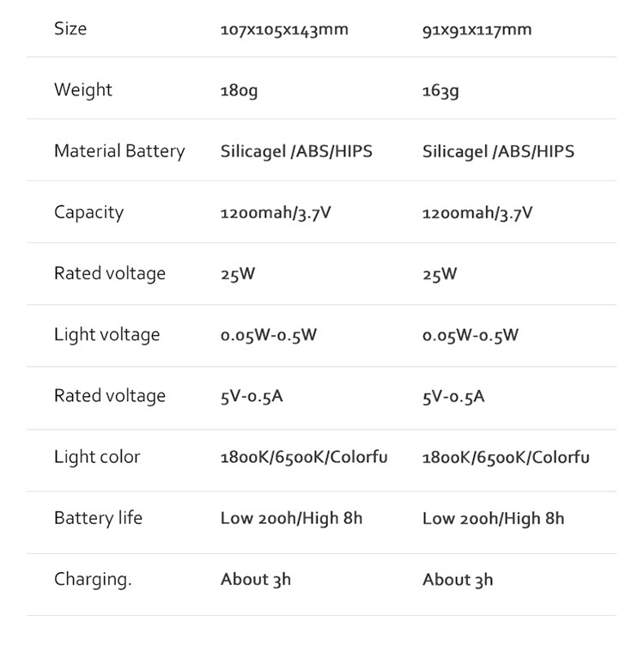Click the Capacity row label
This screenshot has width=644, height=652.
88,212
